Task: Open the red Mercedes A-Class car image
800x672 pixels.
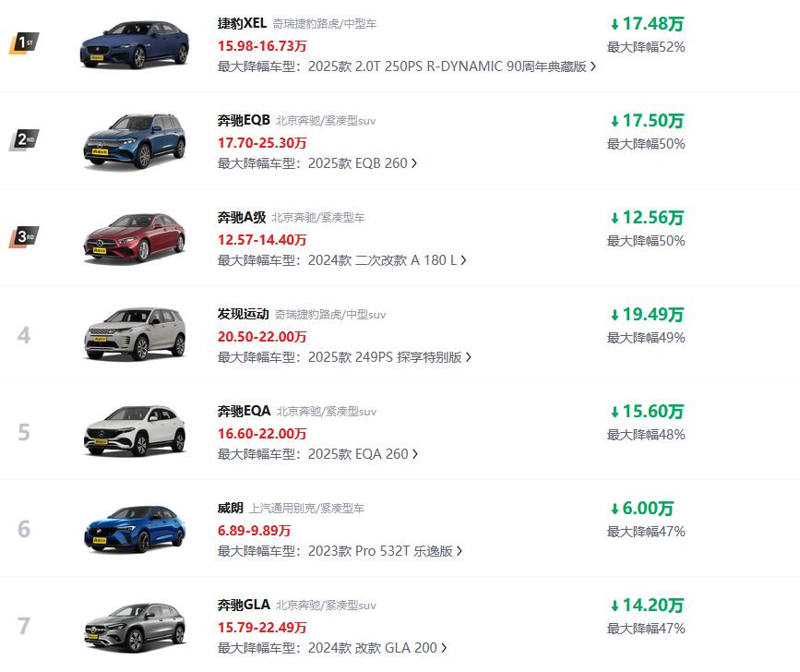Action: pos(135,237)
